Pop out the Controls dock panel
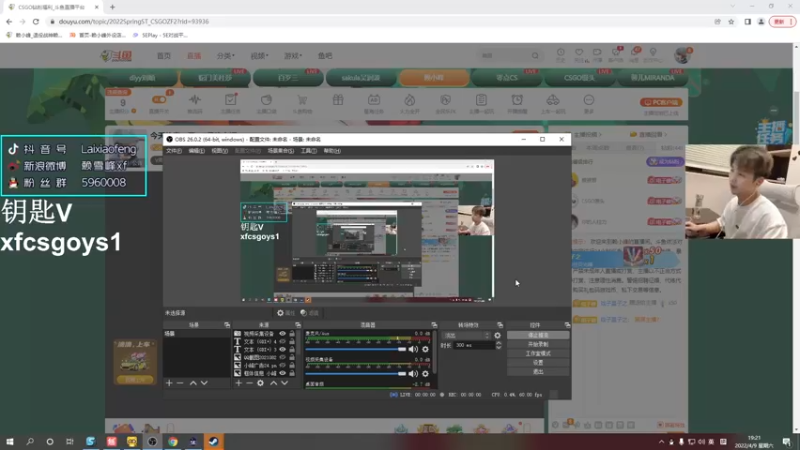Viewport: 800px width, 450px height. tap(567, 325)
